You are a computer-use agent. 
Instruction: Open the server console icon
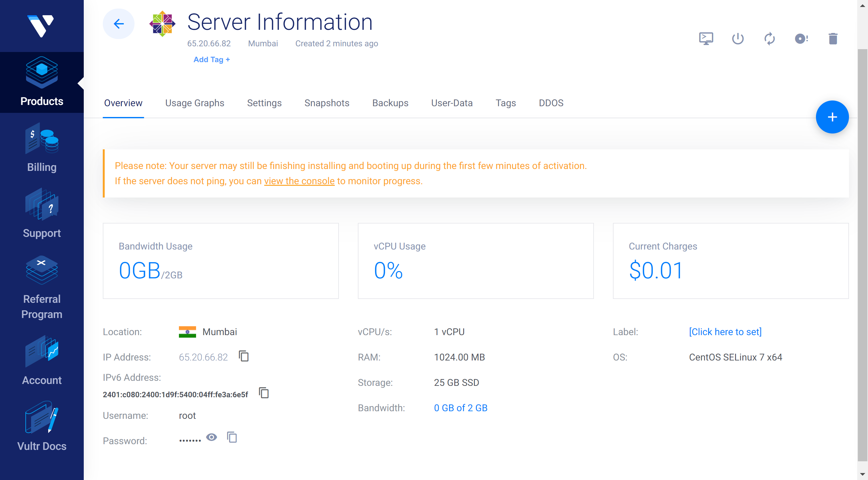coord(706,39)
